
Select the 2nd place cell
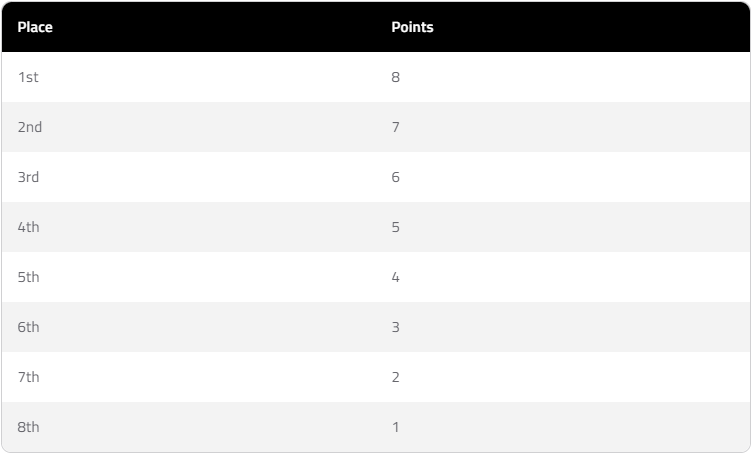[x=30, y=127]
